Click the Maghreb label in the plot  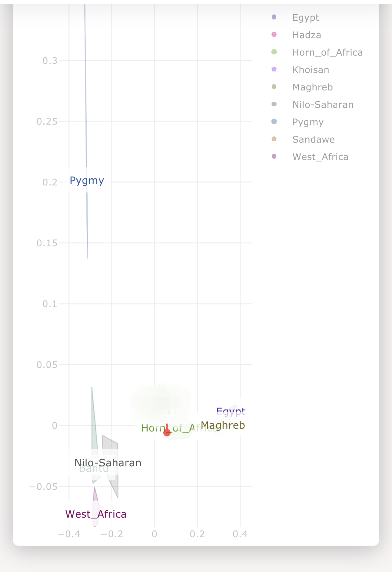tap(223, 425)
